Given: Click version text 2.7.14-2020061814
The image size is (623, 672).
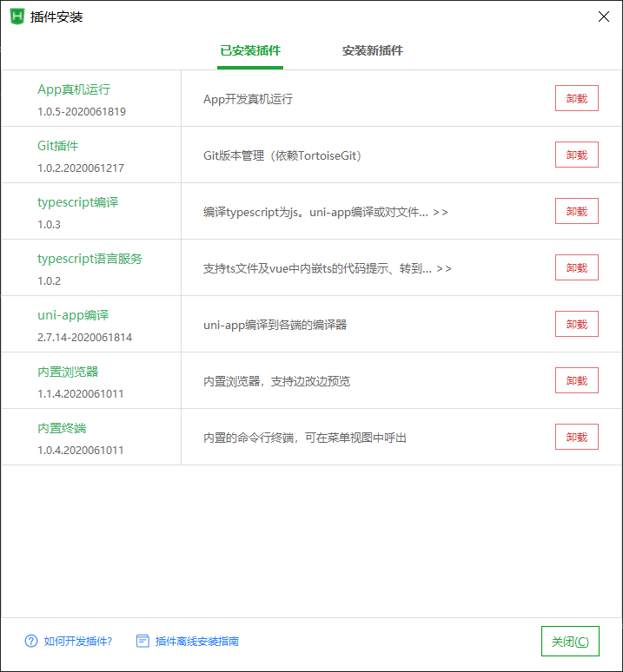Looking at the screenshot, I should [84, 338].
